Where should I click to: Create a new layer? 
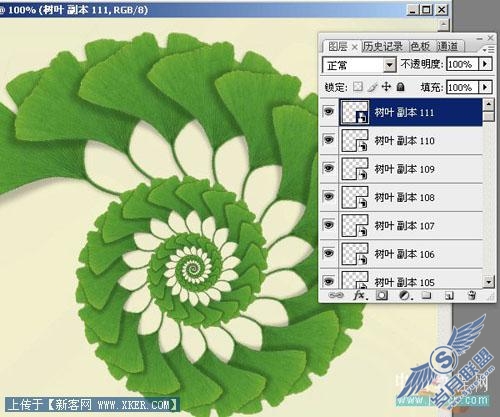(449, 296)
